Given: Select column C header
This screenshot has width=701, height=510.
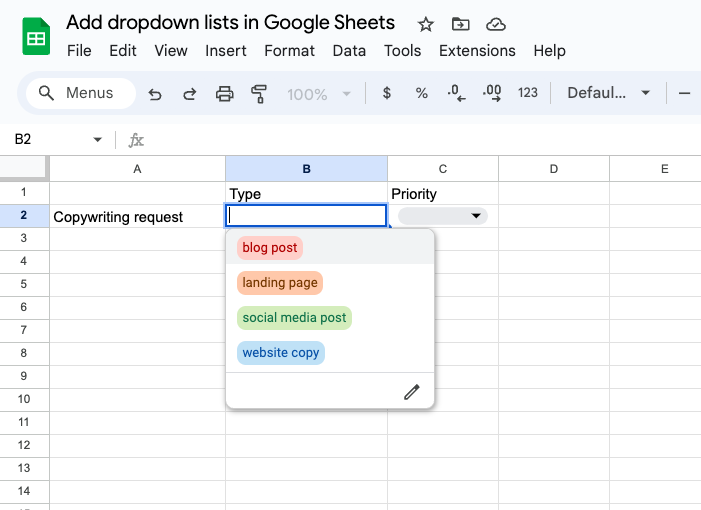Looking at the screenshot, I should (x=443, y=169).
